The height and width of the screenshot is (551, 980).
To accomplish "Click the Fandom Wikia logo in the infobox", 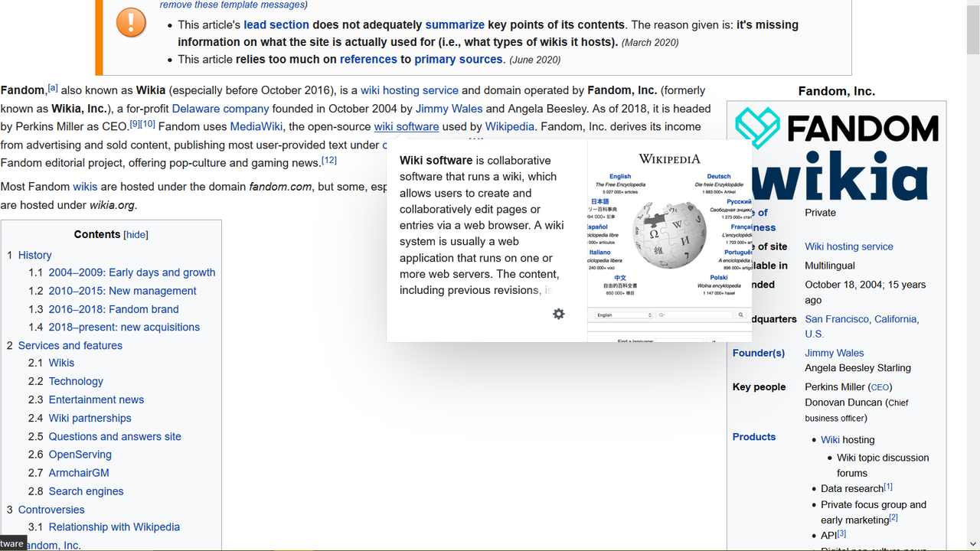I will [836, 153].
